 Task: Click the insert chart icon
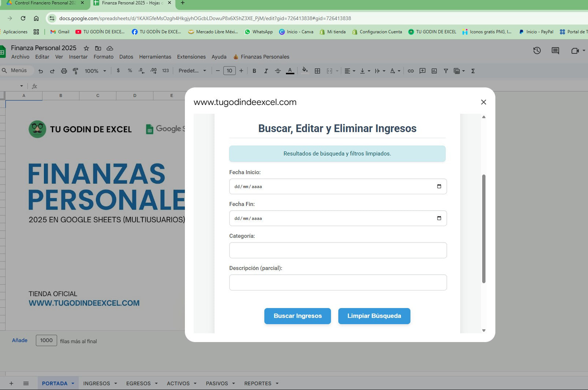(x=434, y=71)
